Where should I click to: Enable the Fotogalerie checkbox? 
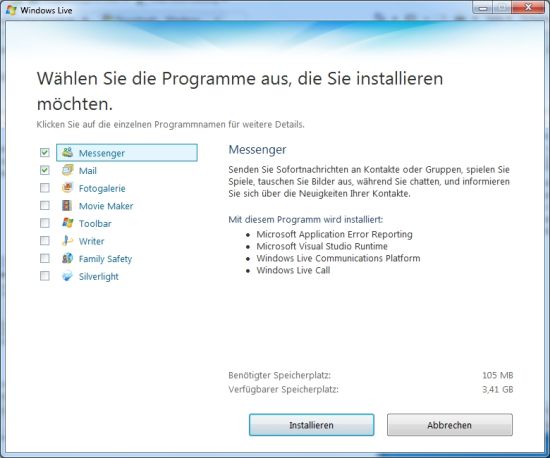click(45, 188)
